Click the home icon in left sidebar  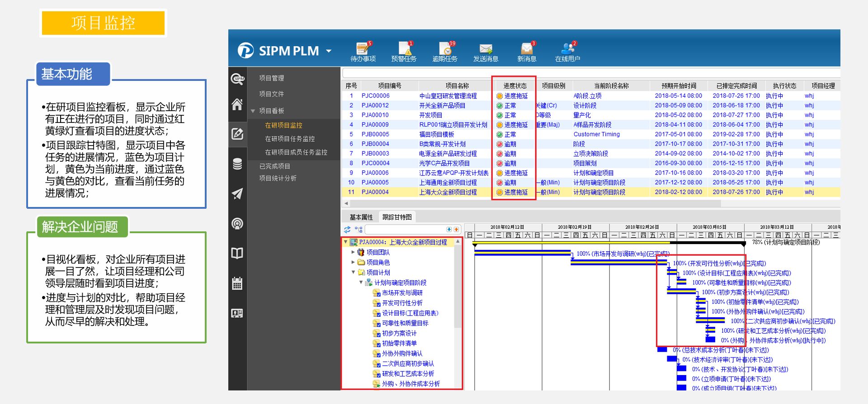tap(237, 104)
